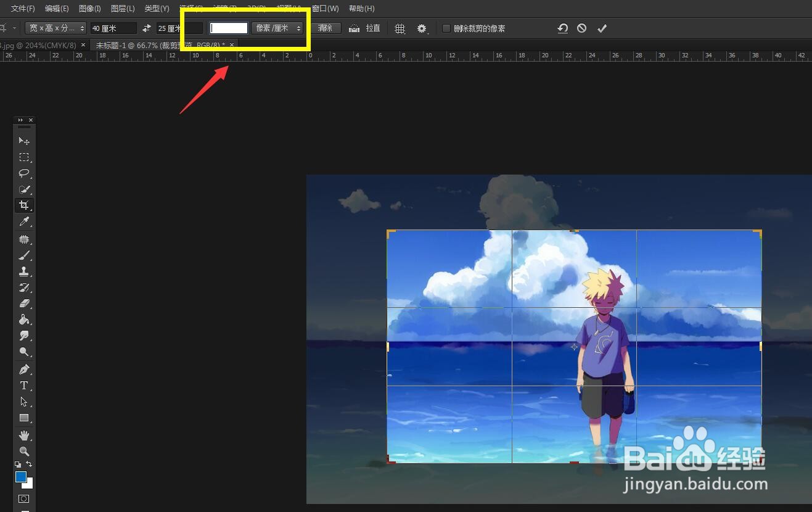Open foreground blue color picker
812x512 pixels.
coord(20,476)
